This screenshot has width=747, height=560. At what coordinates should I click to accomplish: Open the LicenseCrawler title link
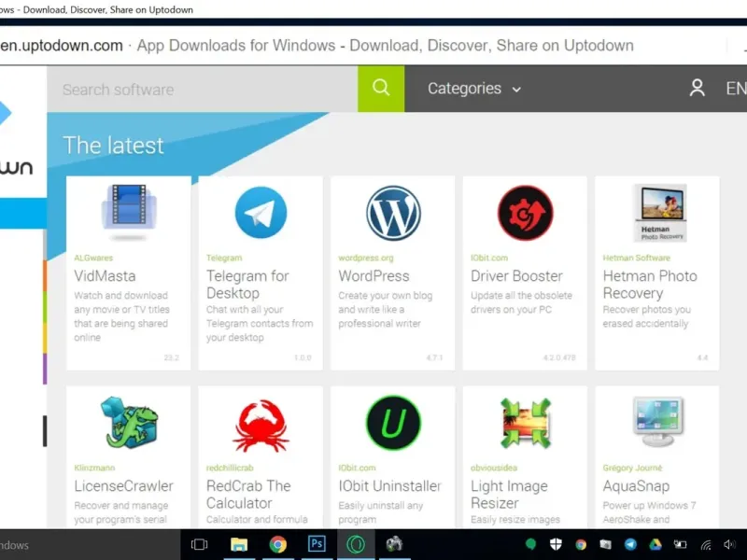click(124, 485)
